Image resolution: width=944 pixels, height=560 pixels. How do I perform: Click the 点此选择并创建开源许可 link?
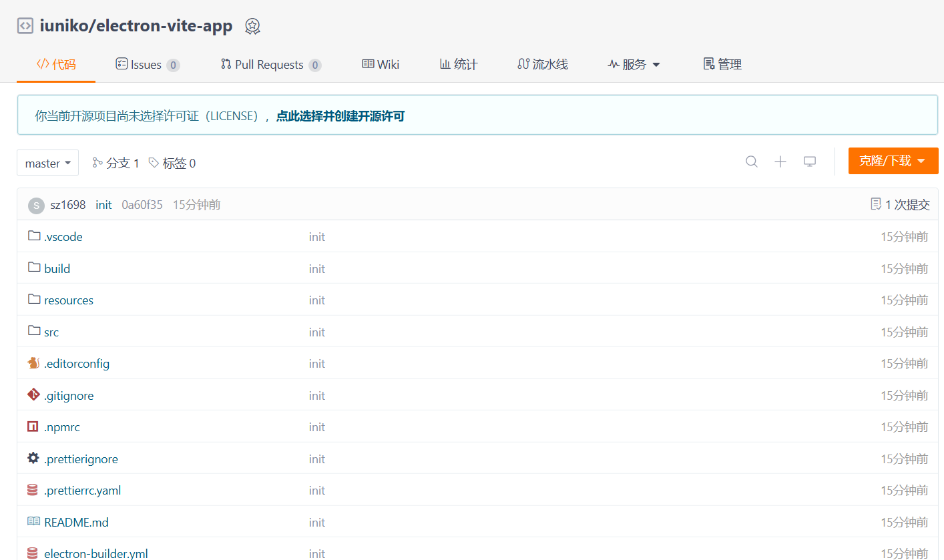[x=340, y=116]
